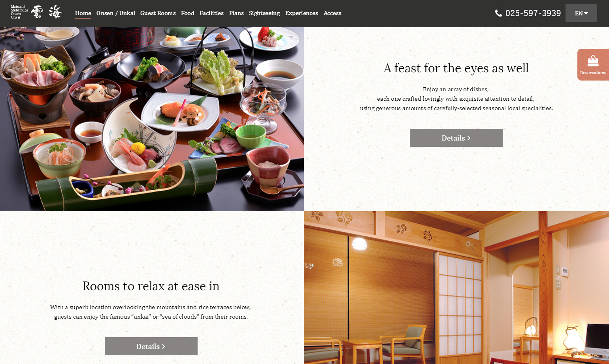Click the Unkai kanji logo
609x364 pixels.
[47, 12]
